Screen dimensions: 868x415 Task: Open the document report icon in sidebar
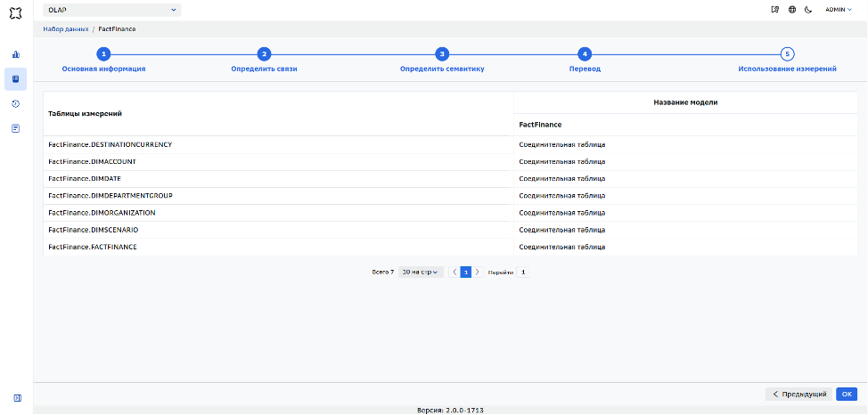tap(15, 128)
